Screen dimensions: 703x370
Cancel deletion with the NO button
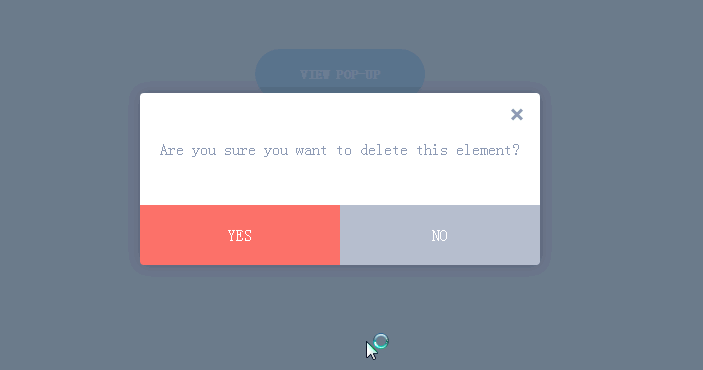440,235
